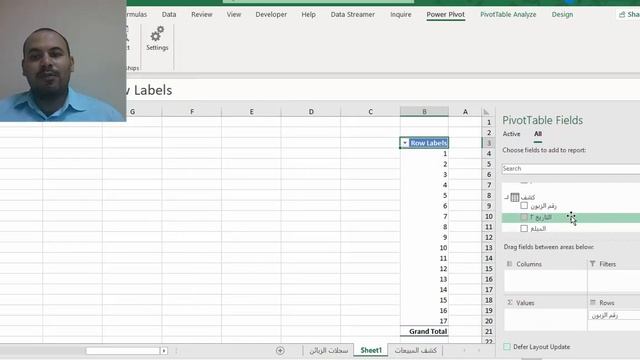Select the Power Pivot tab
Screen dimensions: 640x360
click(x=446, y=14)
